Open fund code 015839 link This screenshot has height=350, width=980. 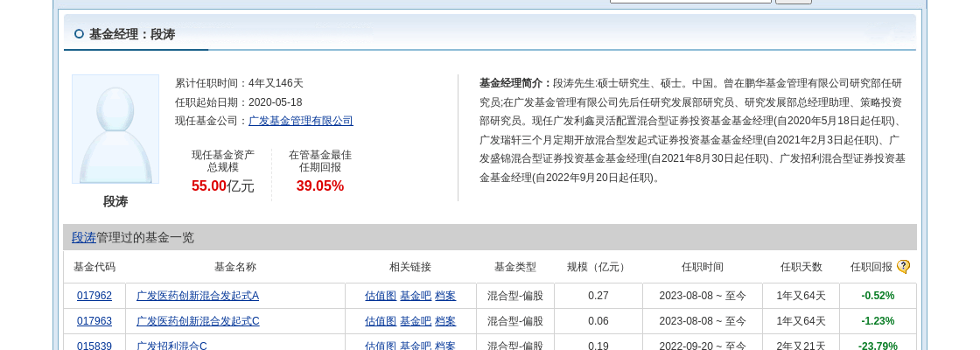(94, 346)
